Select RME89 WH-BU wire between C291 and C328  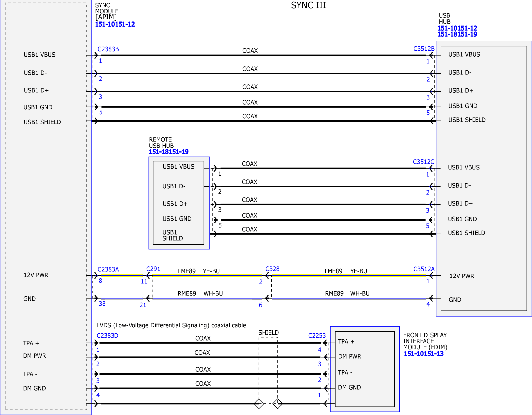coord(207,298)
